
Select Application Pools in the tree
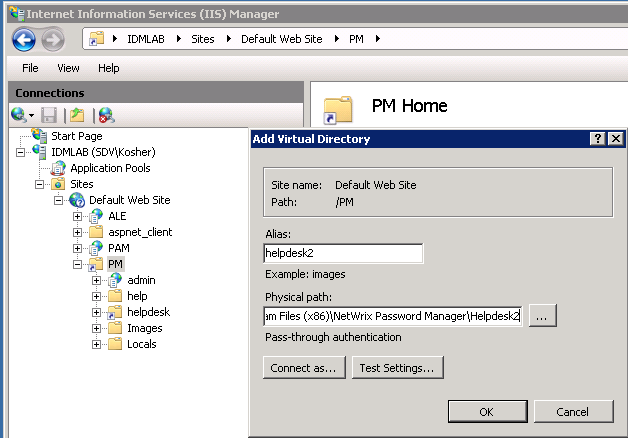click(110, 168)
